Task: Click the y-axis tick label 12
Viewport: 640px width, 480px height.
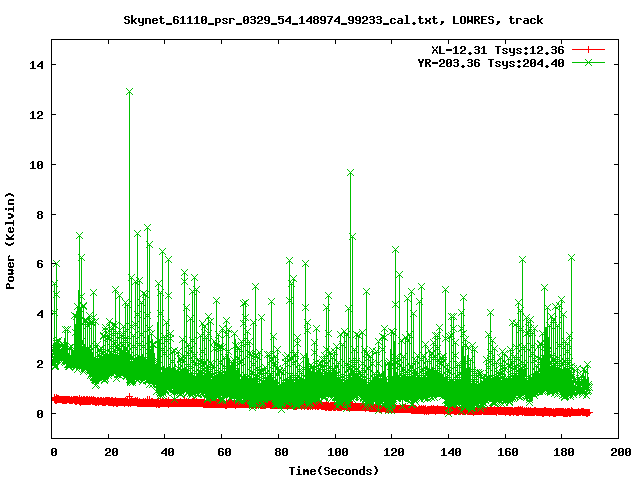Action: coord(36,115)
